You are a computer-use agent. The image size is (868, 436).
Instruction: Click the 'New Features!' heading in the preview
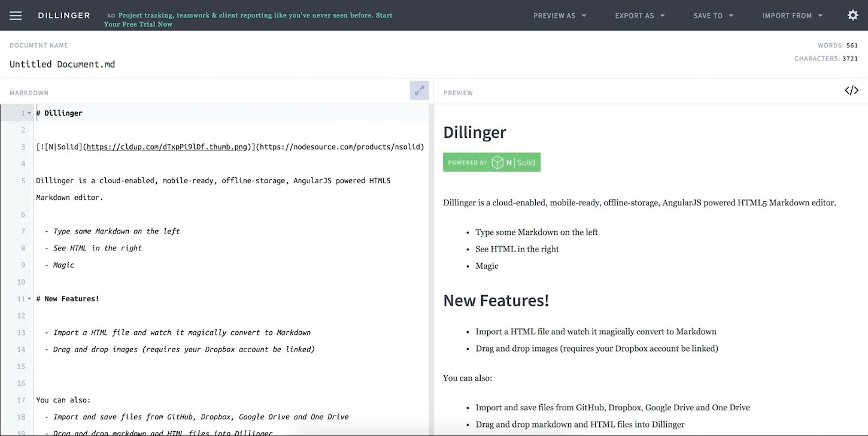point(496,300)
